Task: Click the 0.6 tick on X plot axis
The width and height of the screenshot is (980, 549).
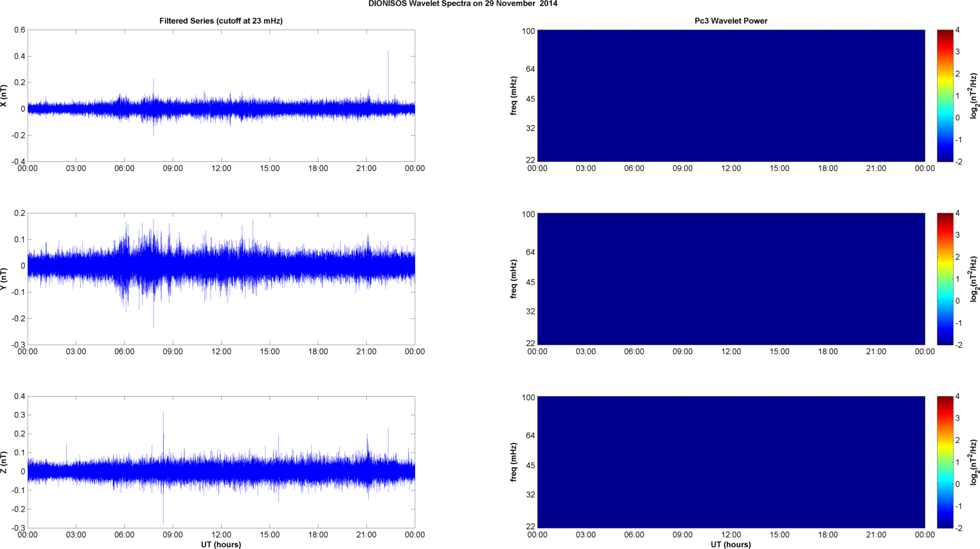Action: pos(20,30)
